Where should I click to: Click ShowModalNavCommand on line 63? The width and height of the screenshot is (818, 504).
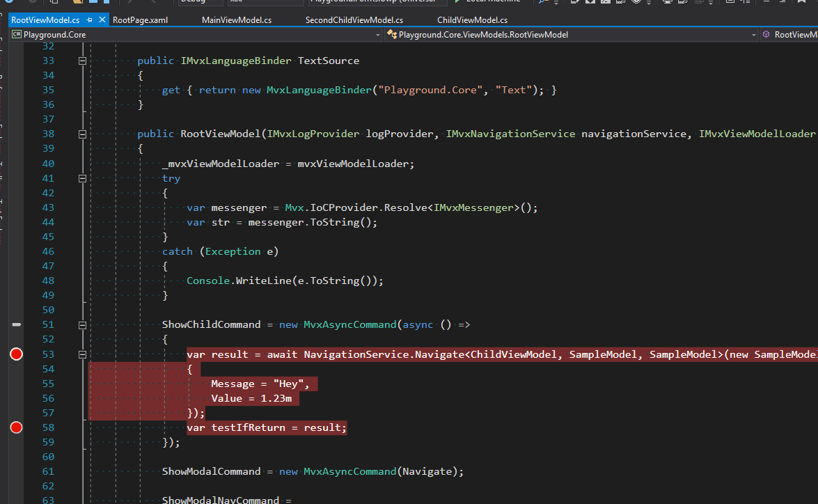[221, 499]
